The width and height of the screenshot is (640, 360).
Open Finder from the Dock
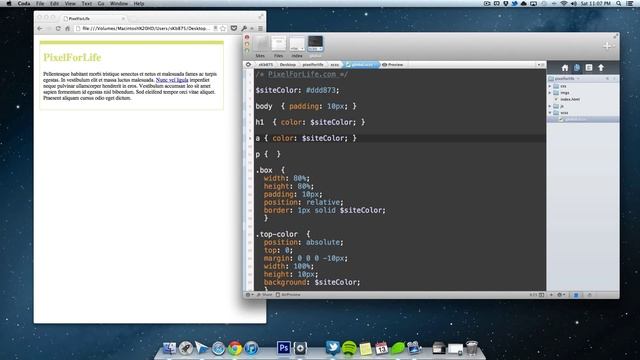169,348
